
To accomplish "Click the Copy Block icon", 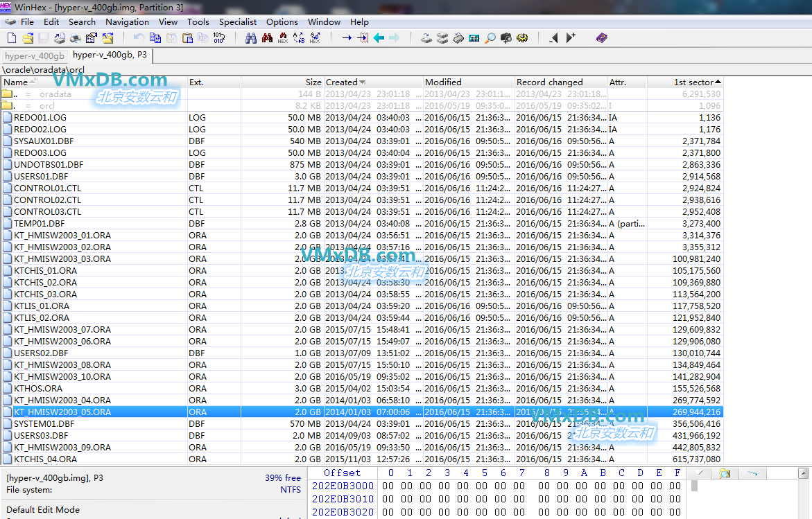I will click(x=155, y=38).
